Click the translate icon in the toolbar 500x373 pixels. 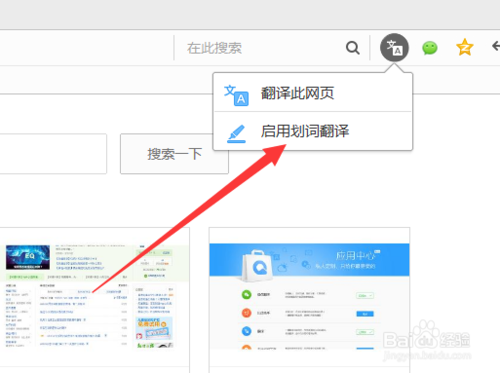point(394,48)
